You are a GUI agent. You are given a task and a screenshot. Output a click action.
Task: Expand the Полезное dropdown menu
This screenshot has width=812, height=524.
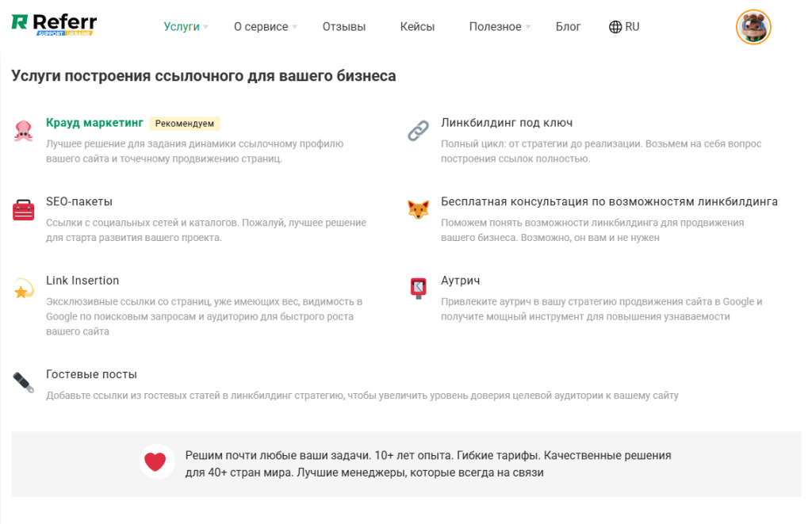click(500, 27)
